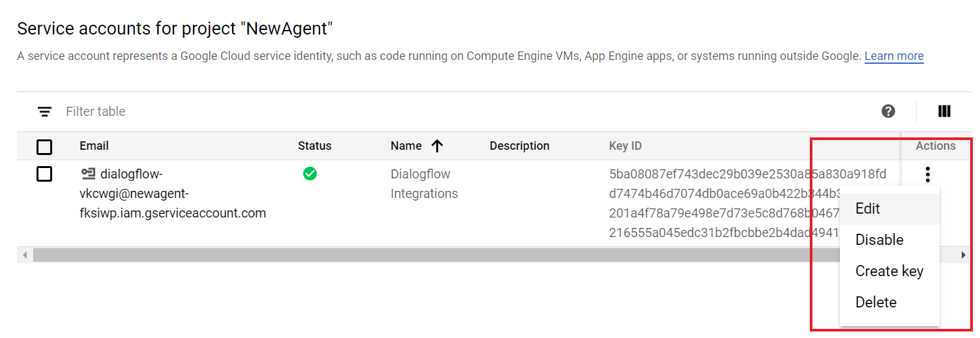Viewport: 980px width, 338px height.
Task: Choose Delete from the actions menu
Action: [876, 303]
